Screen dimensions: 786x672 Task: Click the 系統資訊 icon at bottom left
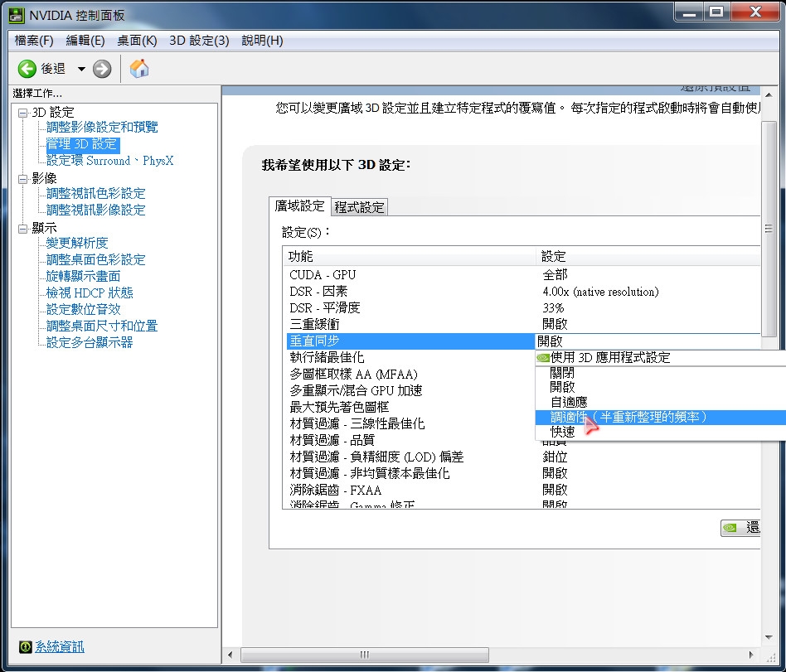pyautogui.click(x=26, y=647)
